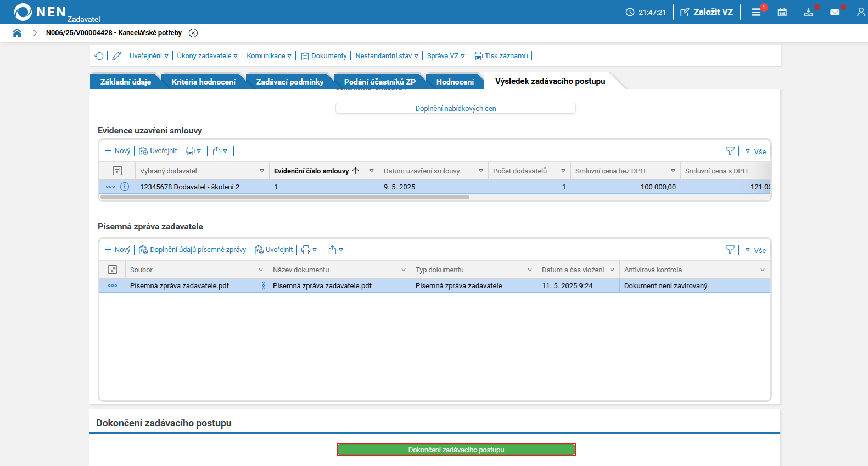Open Dokumenty from the toolbar

(x=324, y=56)
